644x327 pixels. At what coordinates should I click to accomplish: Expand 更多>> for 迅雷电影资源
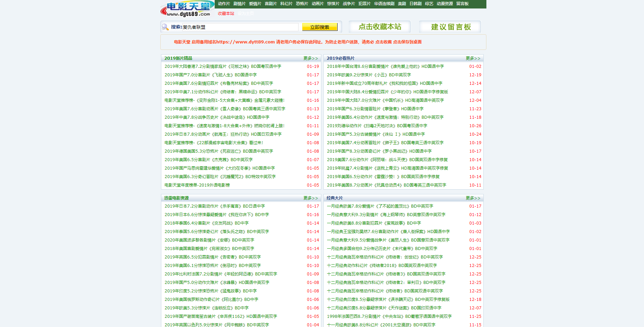[311, 198]
